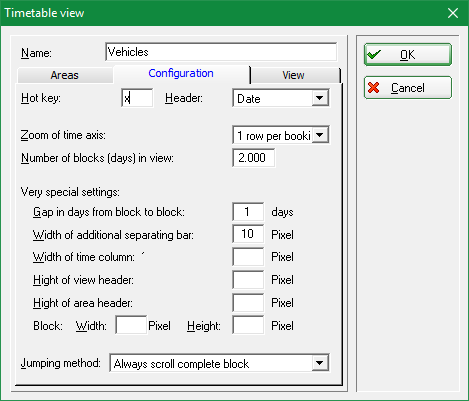Click the Width of time column field
Viewport: 469px width, 401px height.
point(248,257)
